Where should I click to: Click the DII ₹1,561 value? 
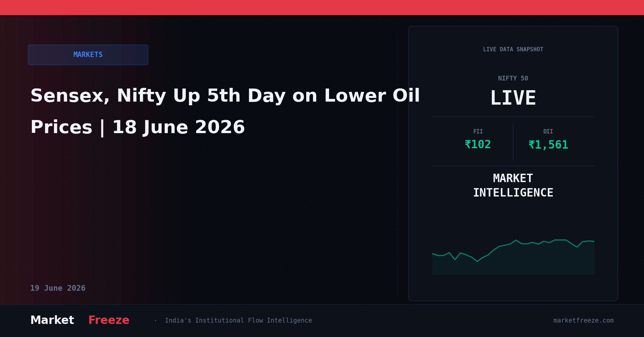pyautogui.click(x=548, y=145)
